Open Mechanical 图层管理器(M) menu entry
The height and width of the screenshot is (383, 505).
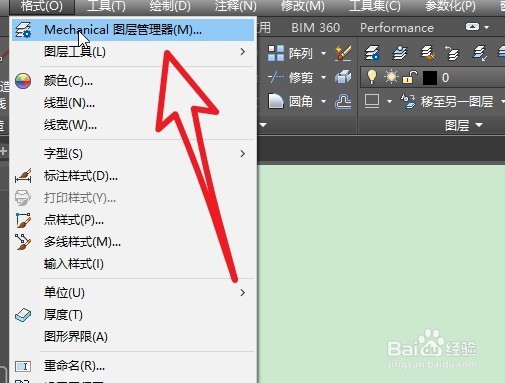pos(133,30)
